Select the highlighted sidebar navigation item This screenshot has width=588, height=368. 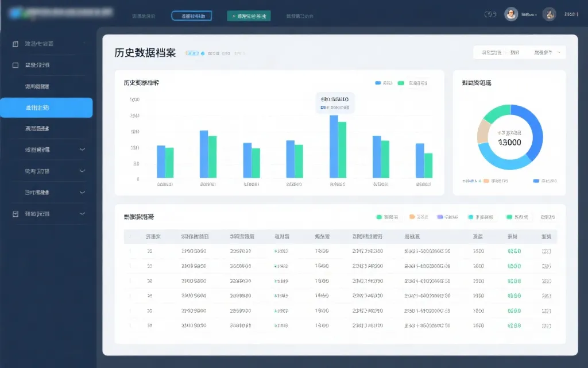pyautogui.click(x=46, y=108)
